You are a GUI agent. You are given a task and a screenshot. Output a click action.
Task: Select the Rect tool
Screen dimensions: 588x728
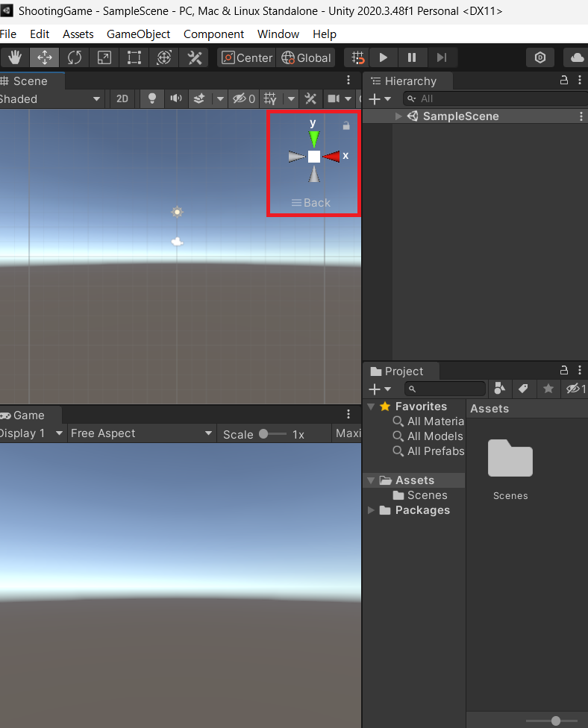[134, 57]
